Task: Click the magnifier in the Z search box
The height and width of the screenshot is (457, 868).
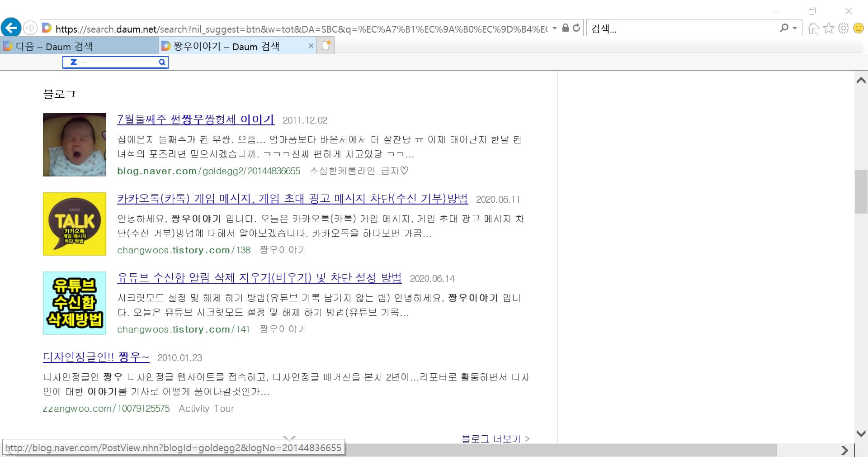Action: tap(161, 62)
